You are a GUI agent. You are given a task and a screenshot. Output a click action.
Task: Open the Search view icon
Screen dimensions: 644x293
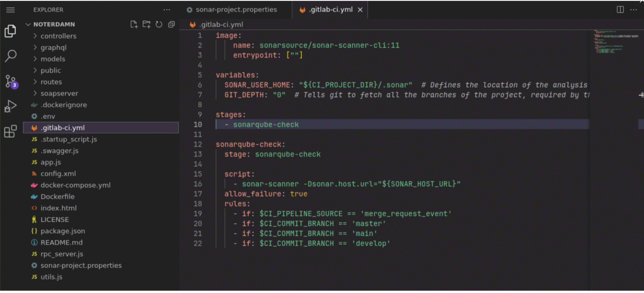click(11, 56)
